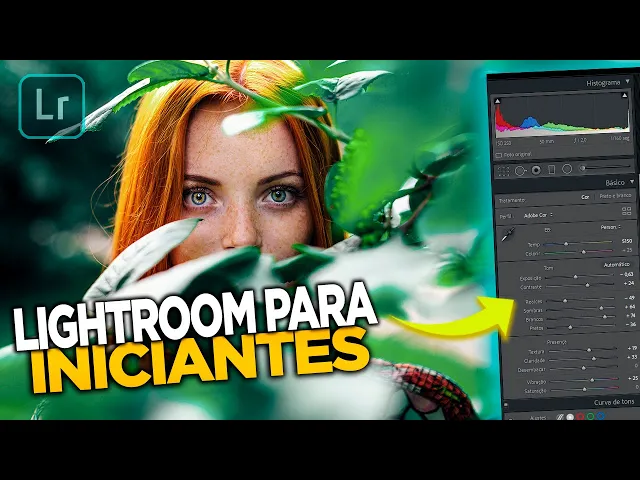This screenshot has width=640, height=480.
Task: Click the Textura value +19
Action: coord(632,348)
